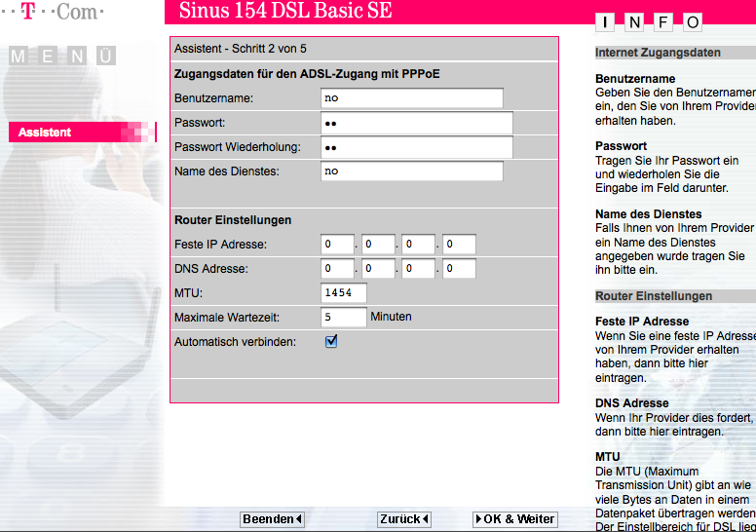Click 'Automatisch verbinden:' label
The width and height of the screenshot is (756, 532).
tap(236, 342)
